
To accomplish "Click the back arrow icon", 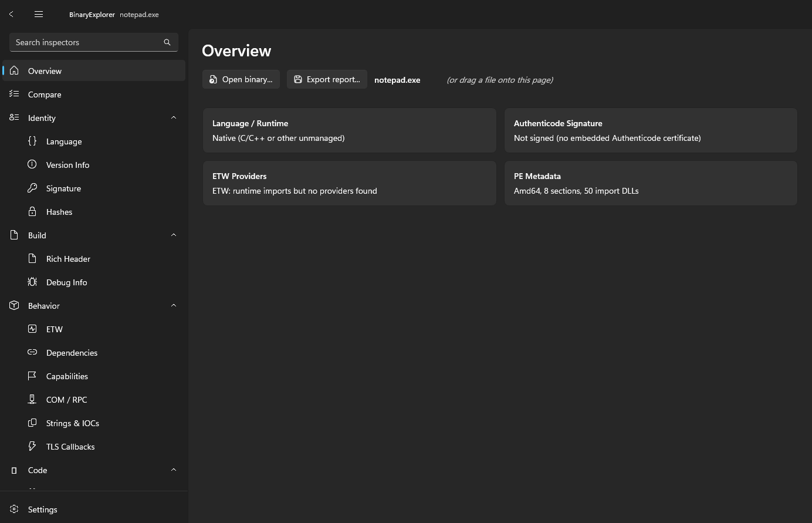I will tap(11, 14).
